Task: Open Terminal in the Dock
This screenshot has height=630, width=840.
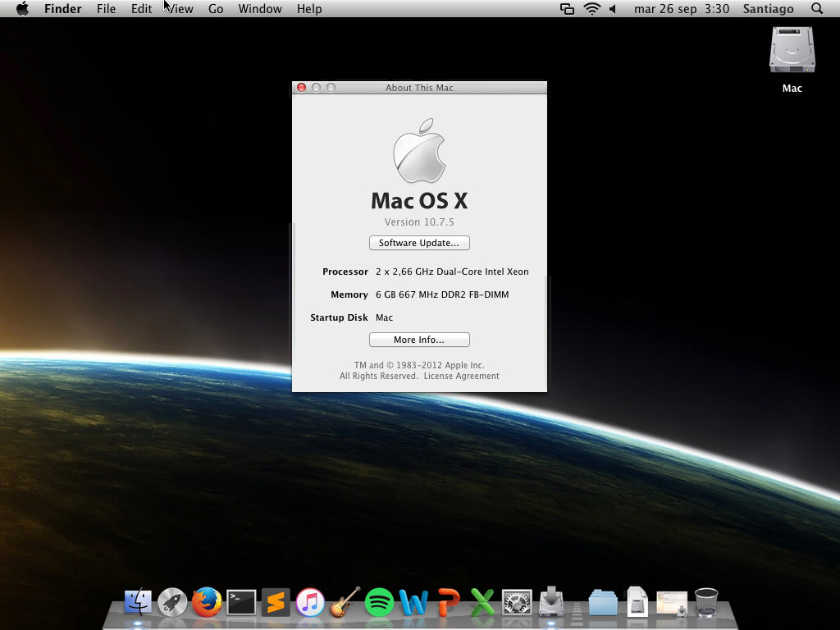Action: point(241,603)
